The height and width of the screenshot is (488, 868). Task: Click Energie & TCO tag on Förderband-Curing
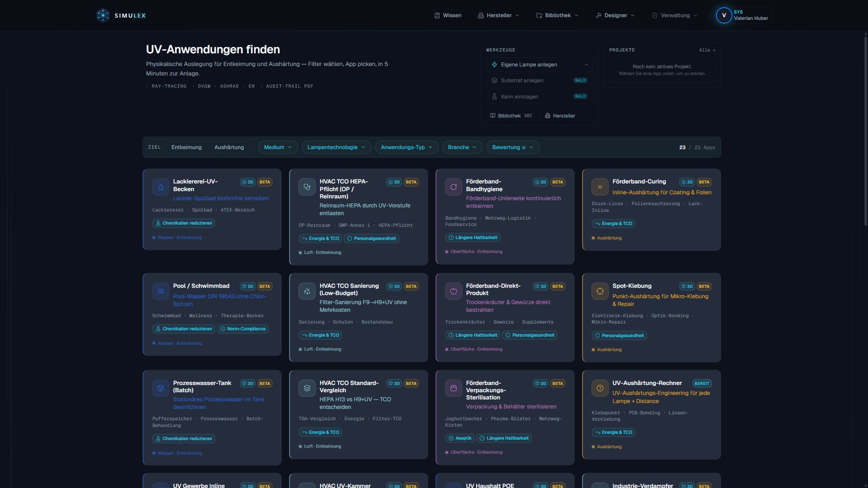point(613,224)
